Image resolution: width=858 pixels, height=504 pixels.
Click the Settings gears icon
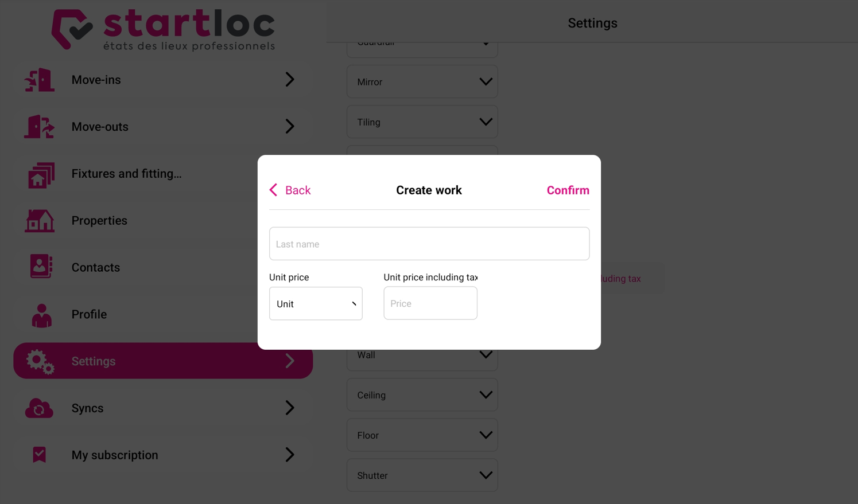click(40, 362)
